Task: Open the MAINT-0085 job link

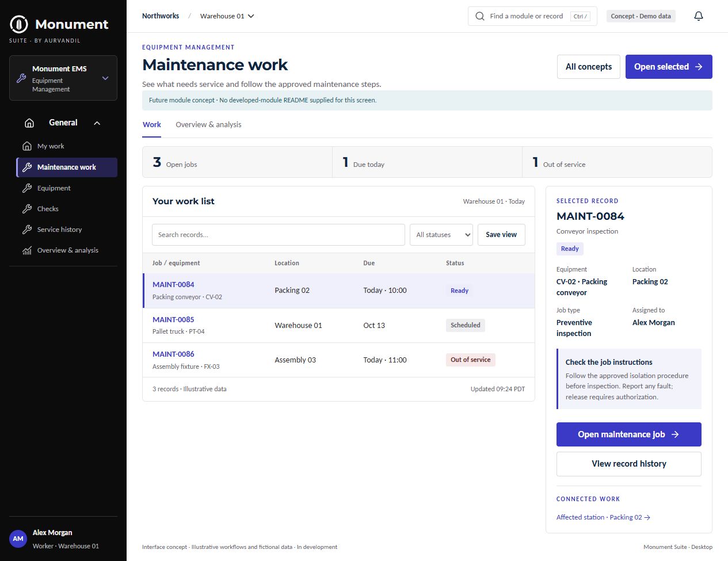Action: (173, 319)
